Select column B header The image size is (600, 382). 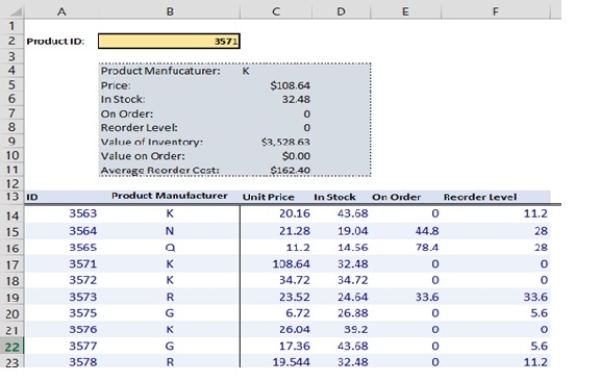(170, 11)
